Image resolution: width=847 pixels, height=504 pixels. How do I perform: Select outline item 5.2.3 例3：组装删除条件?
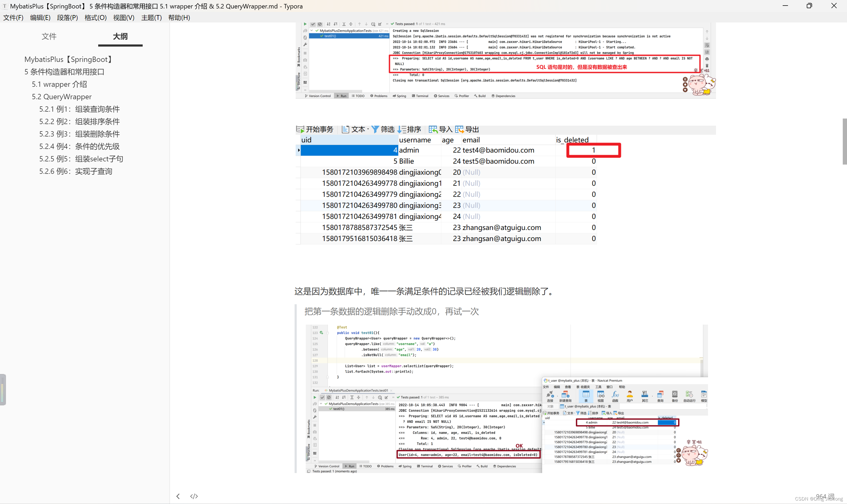tap(79, 134)
